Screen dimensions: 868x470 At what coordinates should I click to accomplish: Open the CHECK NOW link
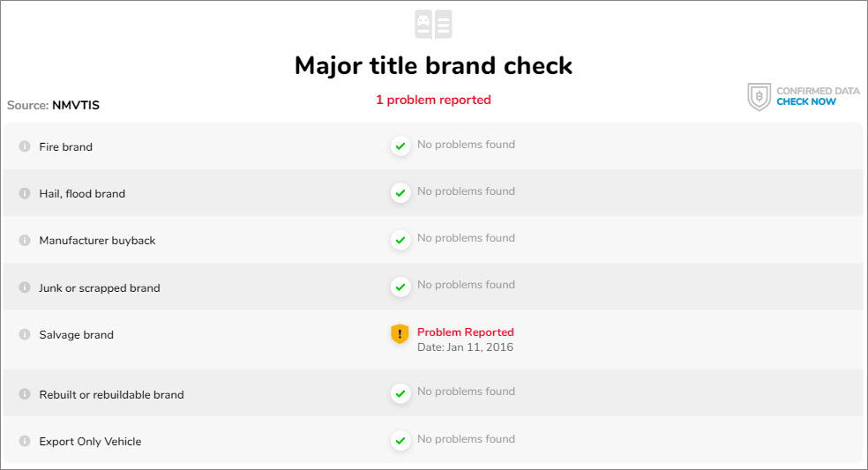806,102
